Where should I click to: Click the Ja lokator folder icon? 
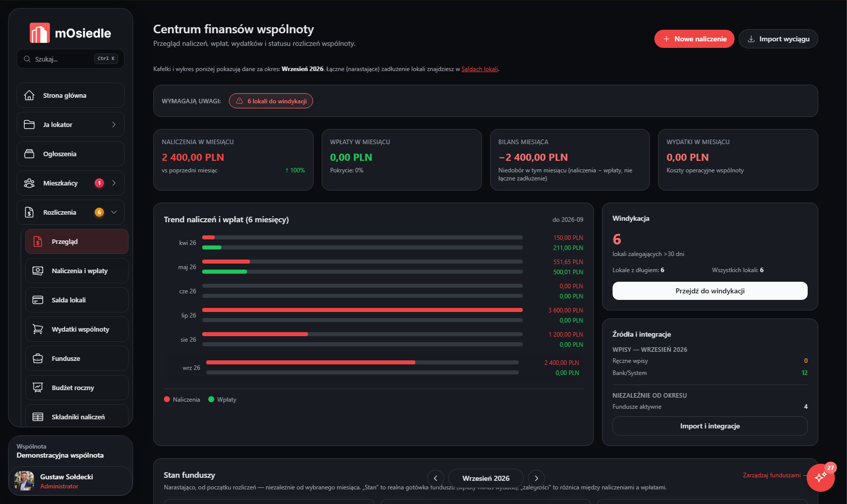pos(29,124)
